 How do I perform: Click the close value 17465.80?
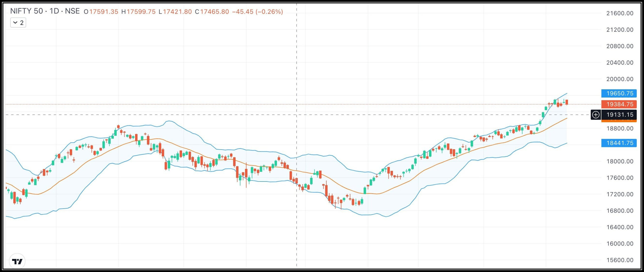[x=215, y=12]
